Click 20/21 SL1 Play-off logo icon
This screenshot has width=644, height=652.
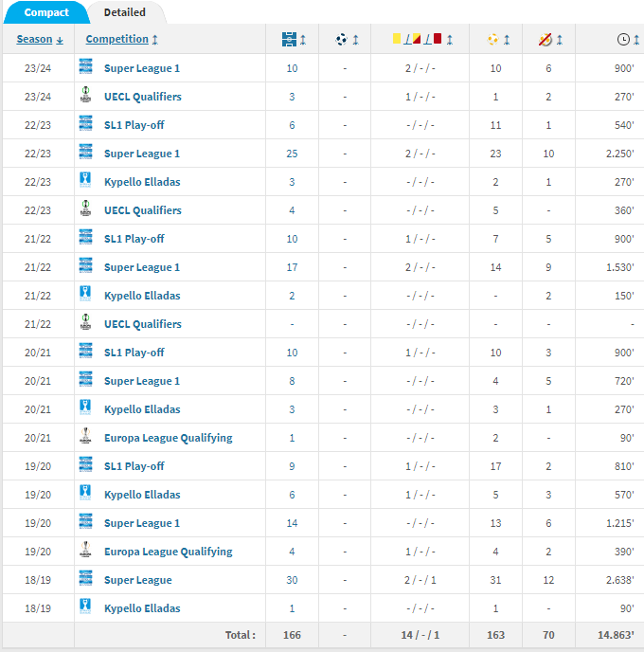tap(85, 351)
